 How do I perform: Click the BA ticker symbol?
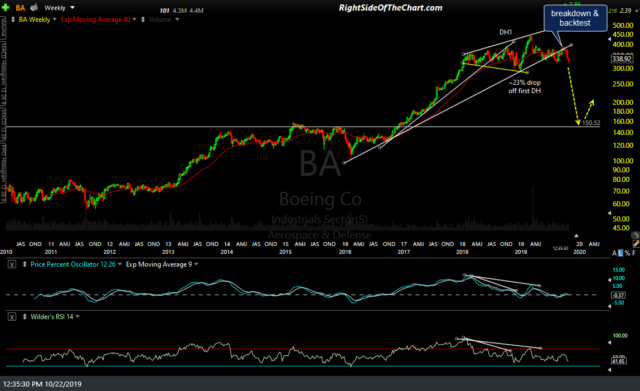(20, 8)
